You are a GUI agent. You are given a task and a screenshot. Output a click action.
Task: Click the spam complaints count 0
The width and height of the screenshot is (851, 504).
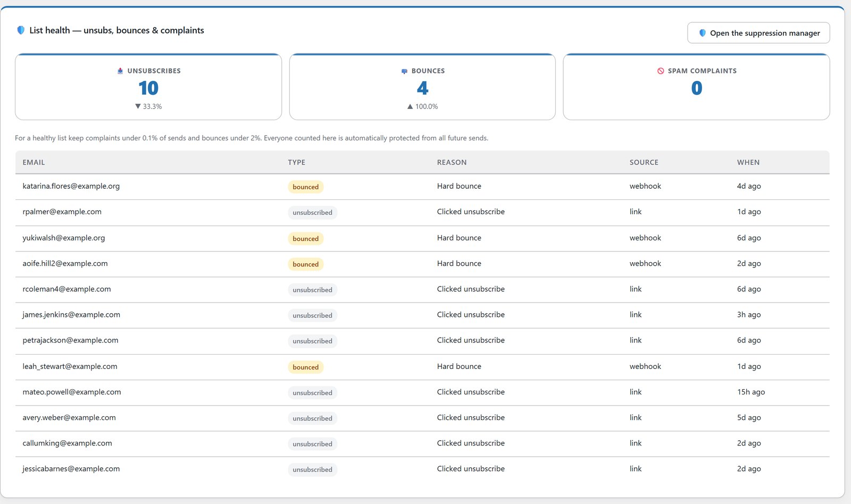pyautogui.click(x=697, y=88)
